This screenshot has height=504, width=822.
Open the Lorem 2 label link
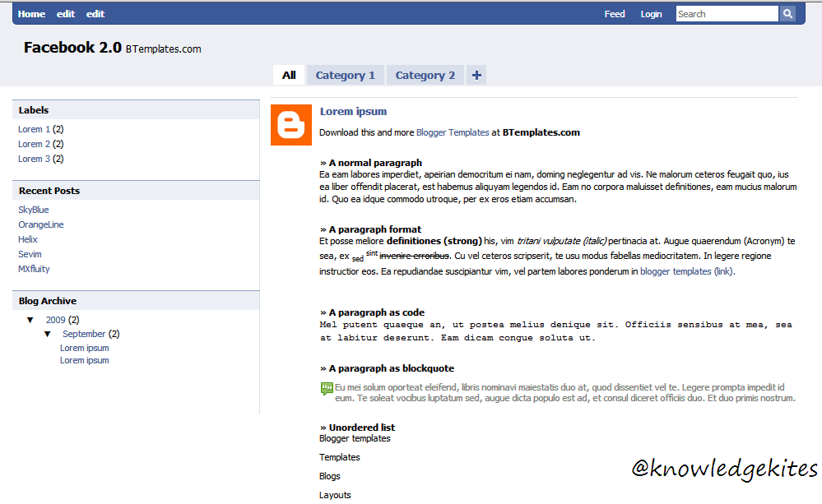pos(34,144)
